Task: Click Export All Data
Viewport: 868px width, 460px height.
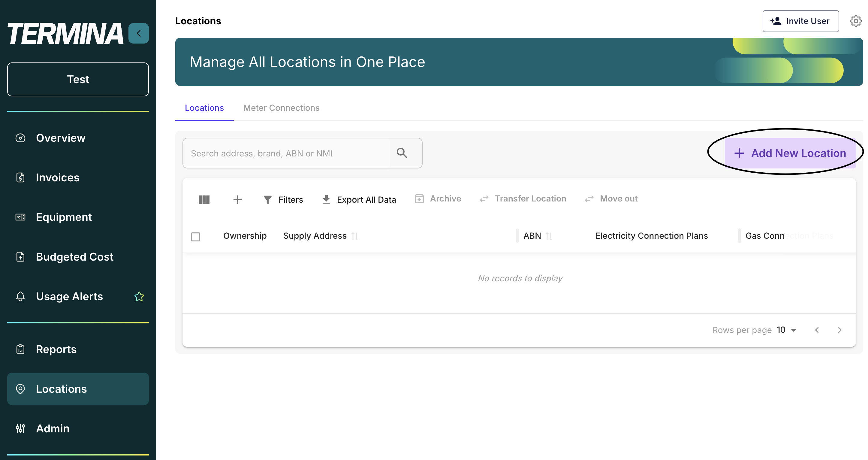Action: tap(359, 200)
